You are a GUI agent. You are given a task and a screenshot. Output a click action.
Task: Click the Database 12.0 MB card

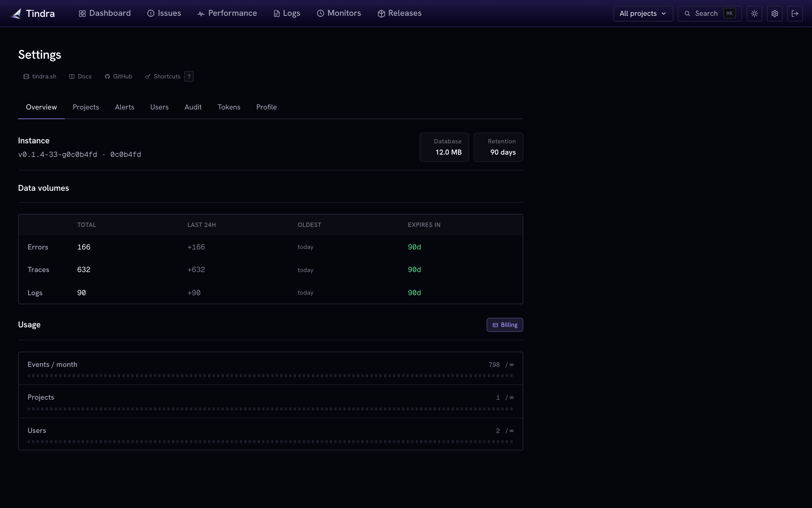click(x=444, y=147)
